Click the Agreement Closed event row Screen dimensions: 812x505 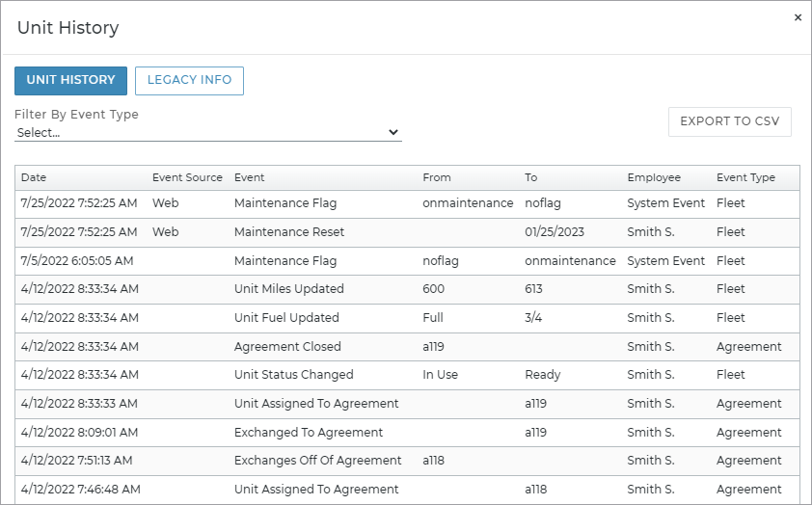[287, 347]
